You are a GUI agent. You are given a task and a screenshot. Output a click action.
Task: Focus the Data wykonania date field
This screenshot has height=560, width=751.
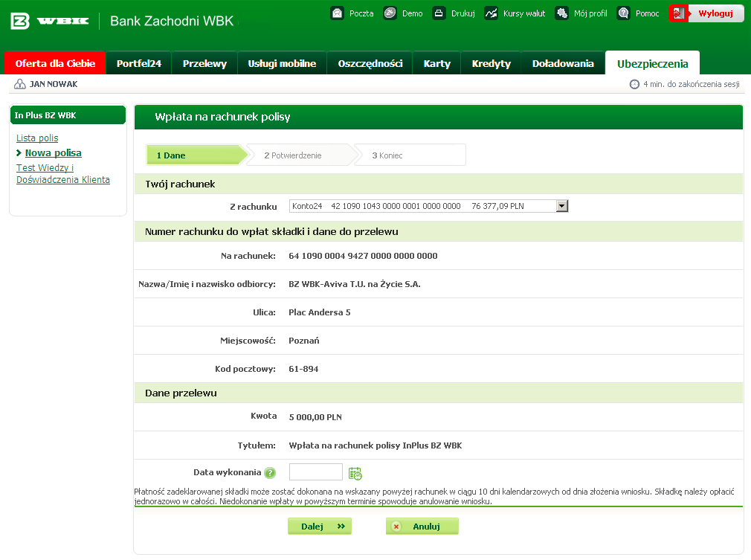coord(315,472)
